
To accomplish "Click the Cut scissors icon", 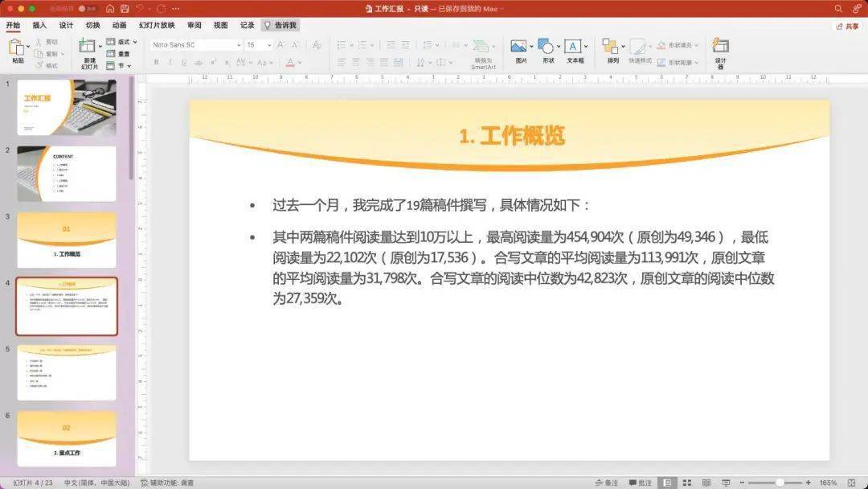I will point(39,42).
